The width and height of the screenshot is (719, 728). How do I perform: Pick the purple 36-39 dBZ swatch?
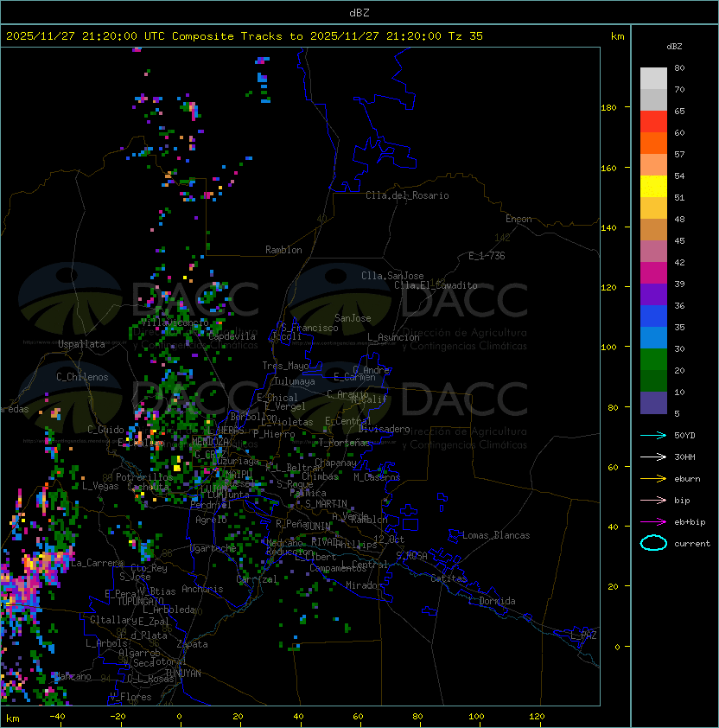point(653,294)
